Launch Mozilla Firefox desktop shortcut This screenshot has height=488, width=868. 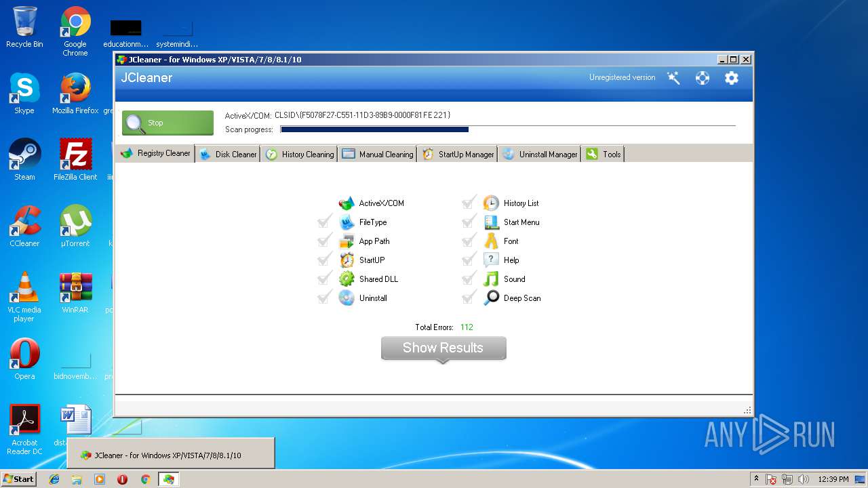pyautogui.click(x=75, y=94)
